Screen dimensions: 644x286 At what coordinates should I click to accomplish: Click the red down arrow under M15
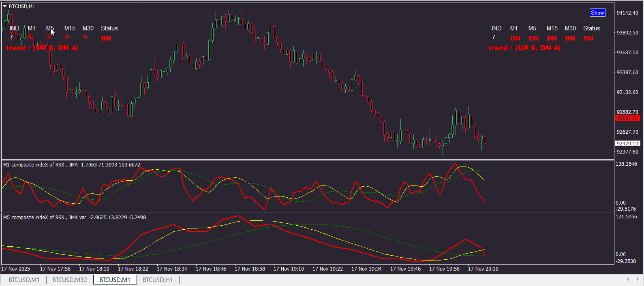[x=67, y=37]
